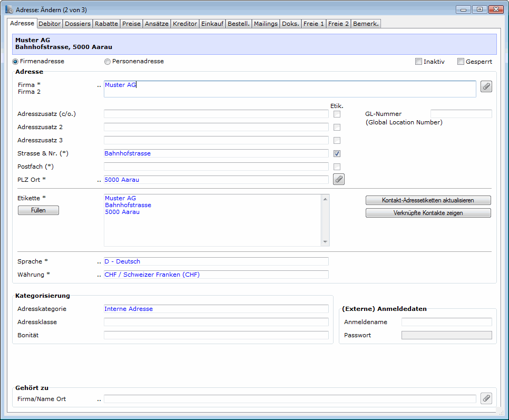Open the Mailings tab
The height and width of the screenshot is (420, 509).
pos(266,24)
